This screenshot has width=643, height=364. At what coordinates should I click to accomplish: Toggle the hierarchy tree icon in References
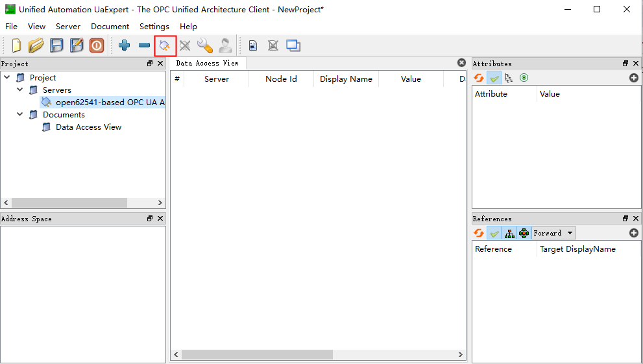[509, 233]
